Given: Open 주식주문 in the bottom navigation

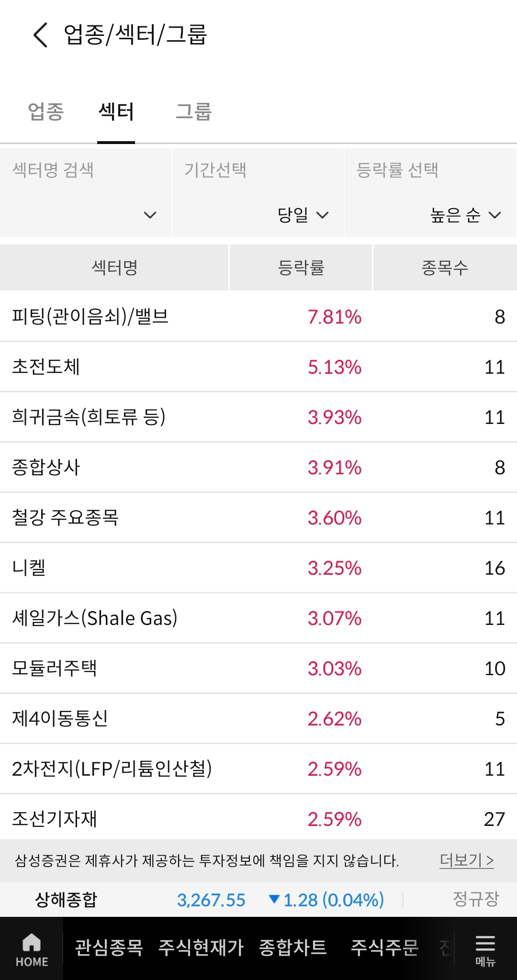Looking at the screenshot, I should click(x=384, y=947).
